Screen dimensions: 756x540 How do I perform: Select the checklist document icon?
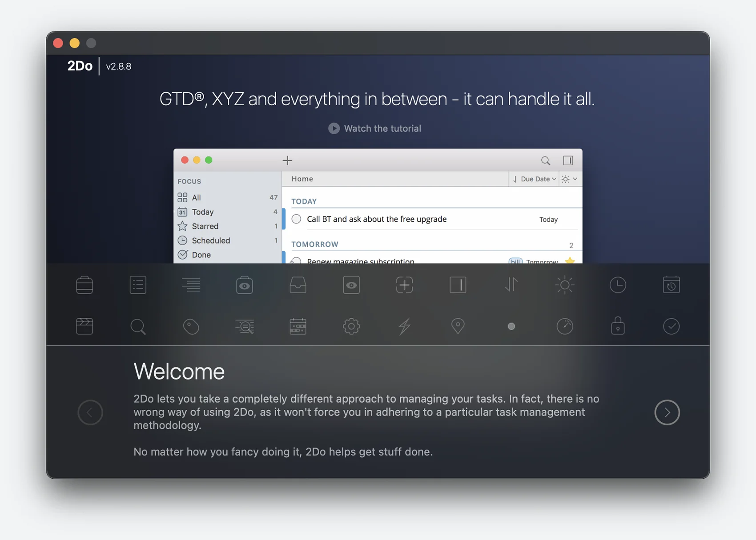pos(138,285)
